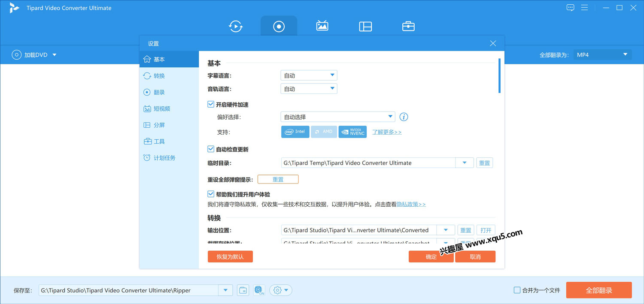The image size is (644, 304).
Task: Toggle the hardware acceleration chip icon
Action: (x=259, y=290)
